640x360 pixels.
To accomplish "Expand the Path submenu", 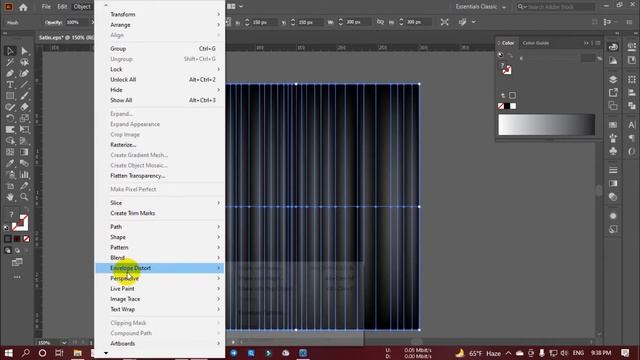I will [x=160, y=227].
